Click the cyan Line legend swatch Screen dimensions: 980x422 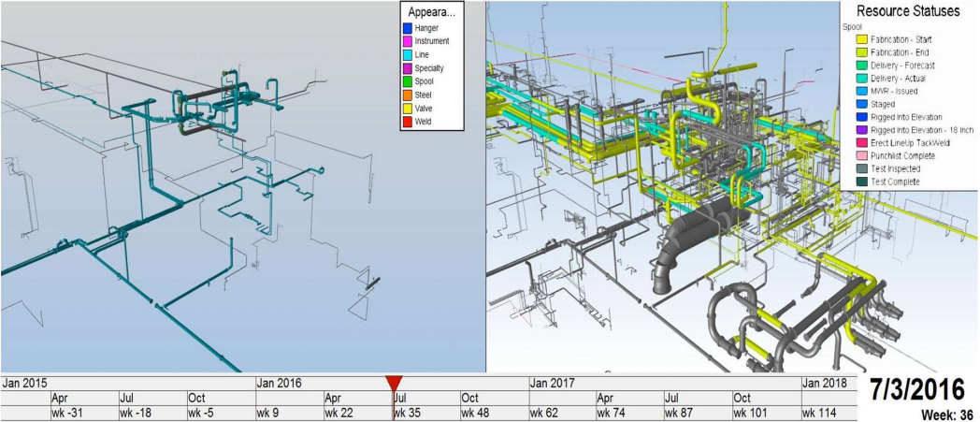[x=408, y=55]
